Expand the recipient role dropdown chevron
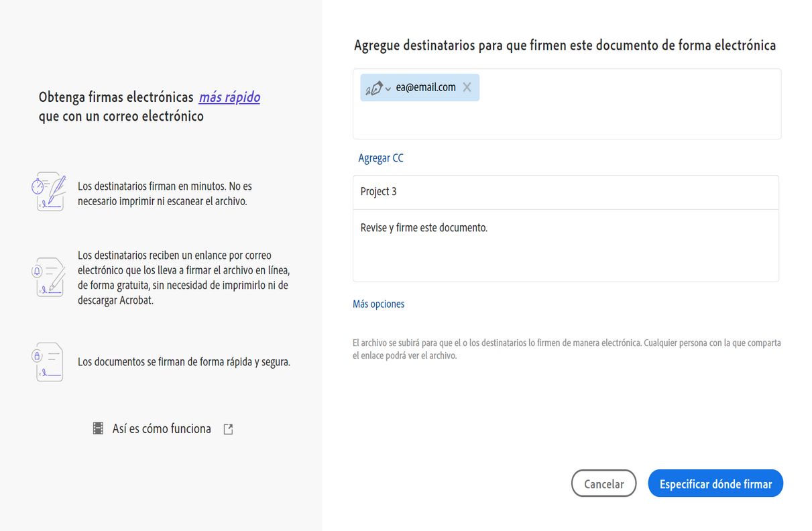The image size is (812, 531). coord(388,89)
